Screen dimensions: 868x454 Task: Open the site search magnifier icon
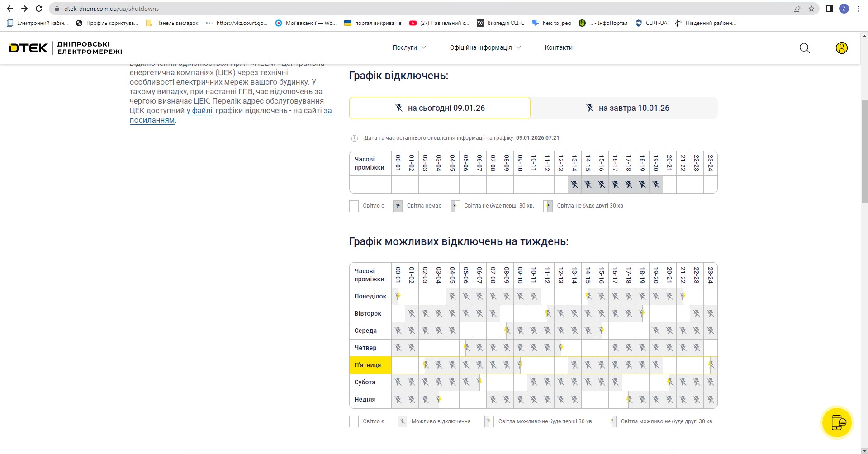point(804,48)
